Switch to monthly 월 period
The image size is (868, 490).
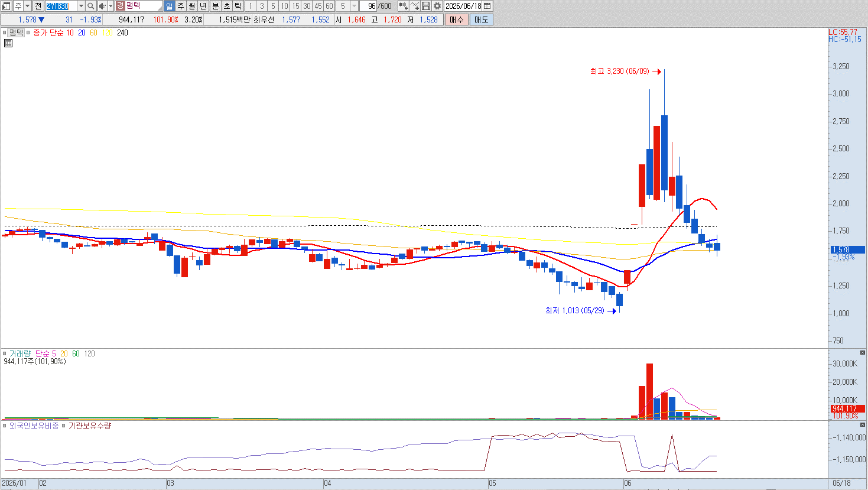[192, 6]
